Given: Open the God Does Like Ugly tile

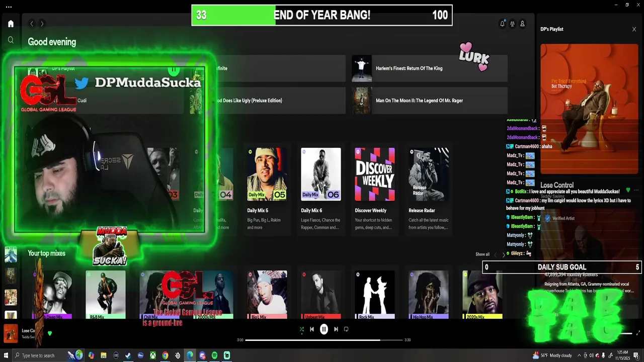Looking at the screenshot, I should [268, 101].
